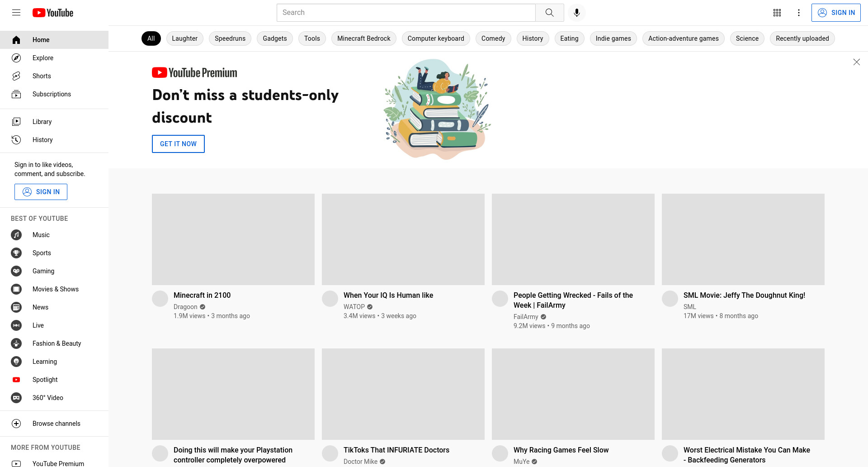Open TikToks That INFURIATE Doctors title

pyautogui.click(x=396, y=450)
